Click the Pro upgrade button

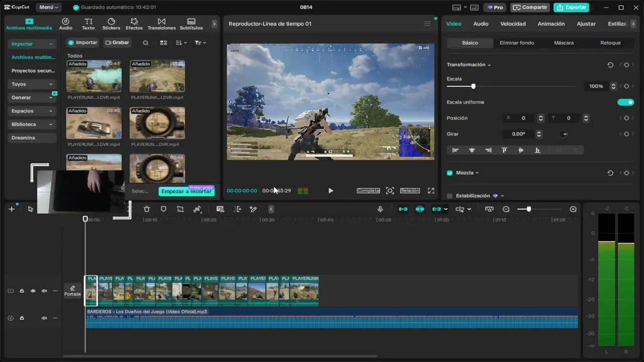[495, 8]
